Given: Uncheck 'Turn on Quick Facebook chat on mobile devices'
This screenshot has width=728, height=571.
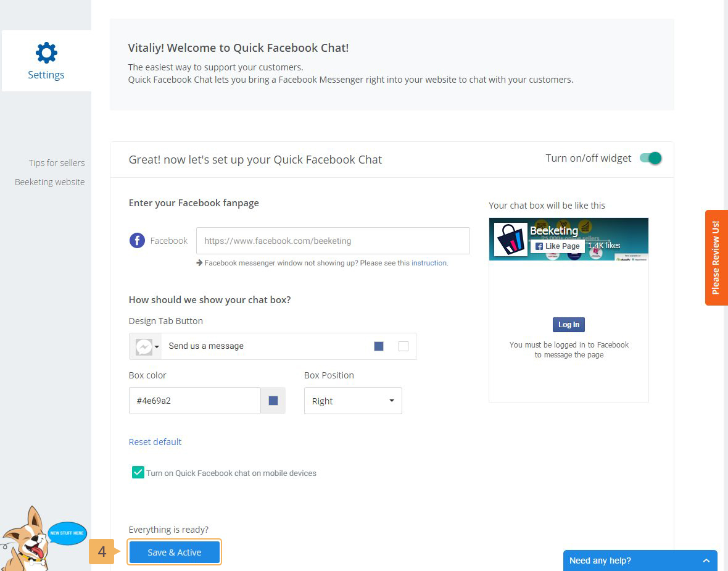Looking at the screenshot, I should tap(138, 473).
